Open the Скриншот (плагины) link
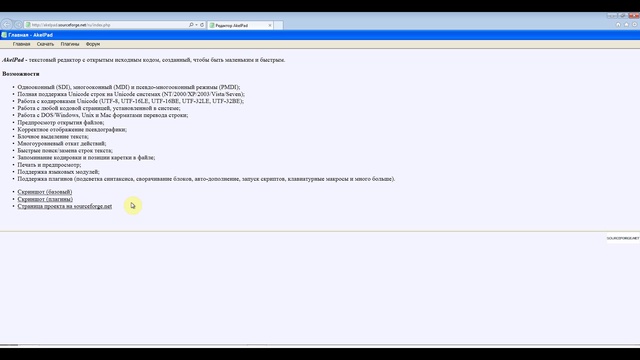 pos(45,199)
